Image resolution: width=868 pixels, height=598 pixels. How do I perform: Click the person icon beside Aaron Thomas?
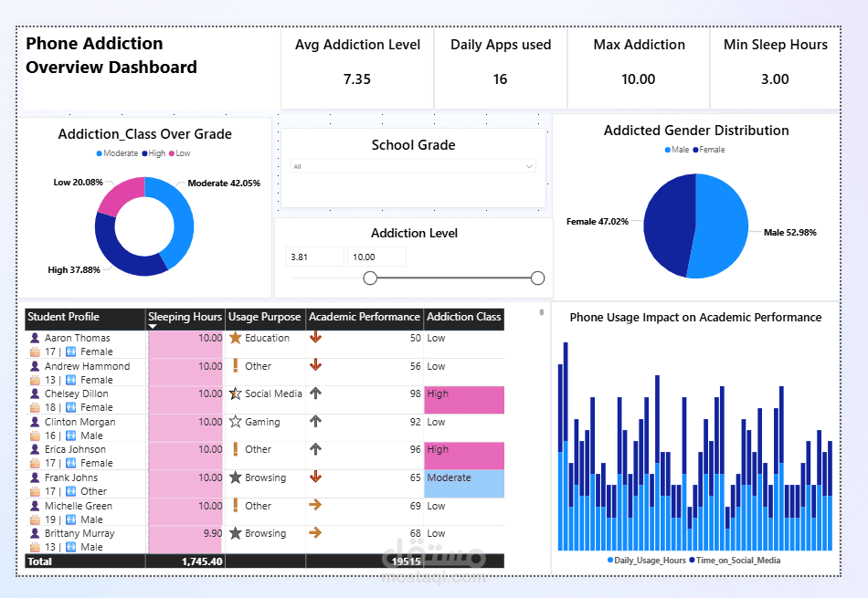(x=33, y=338)
